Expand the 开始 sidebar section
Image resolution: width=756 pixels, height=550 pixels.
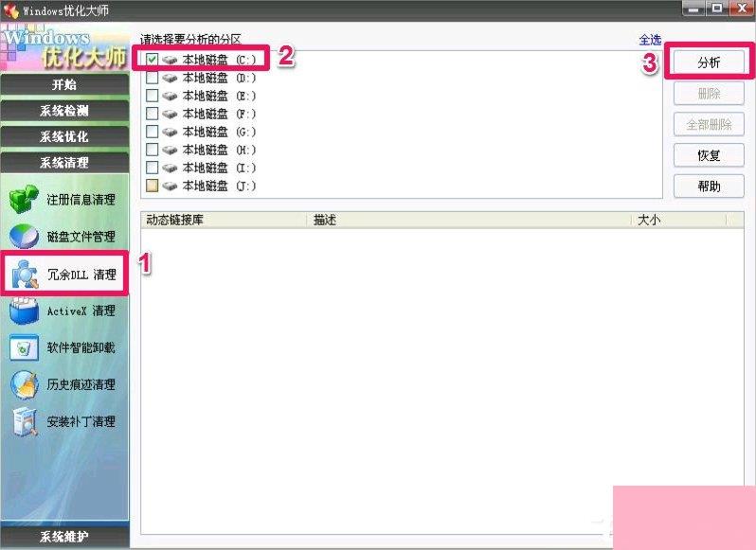coord(64,85)
